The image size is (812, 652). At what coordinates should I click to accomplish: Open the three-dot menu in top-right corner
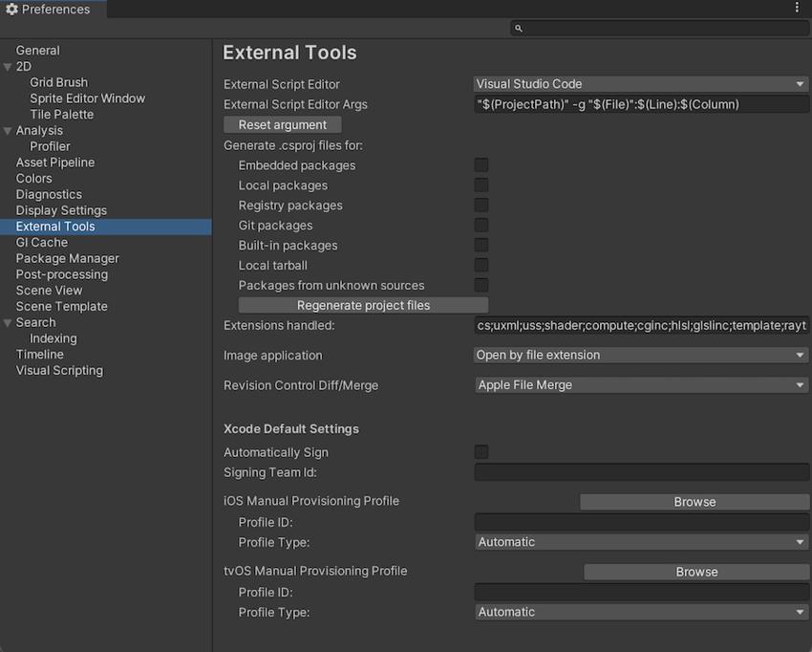(x=798, y=7)
